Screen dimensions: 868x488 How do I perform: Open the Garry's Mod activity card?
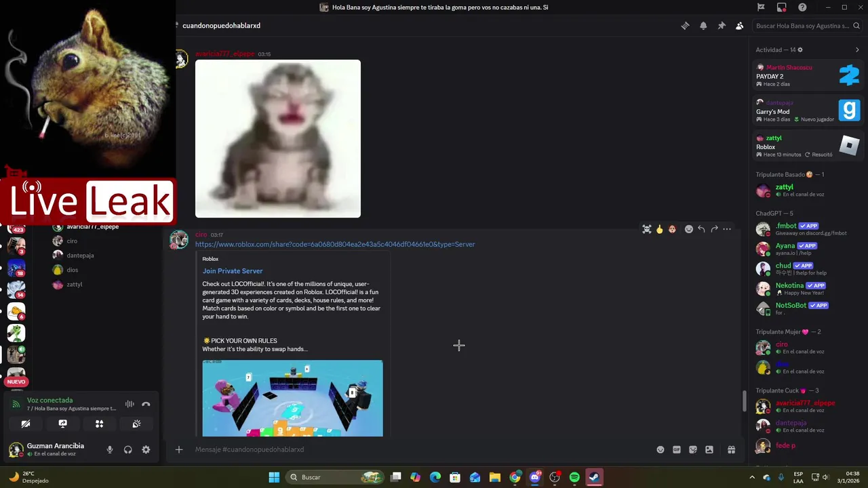tap(808, 110)
